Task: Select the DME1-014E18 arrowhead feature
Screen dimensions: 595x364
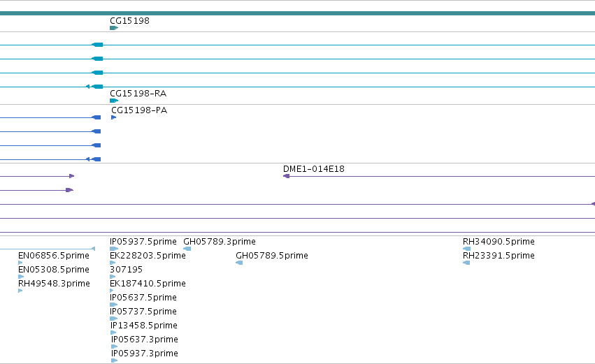Action: (x=287, y=176)
